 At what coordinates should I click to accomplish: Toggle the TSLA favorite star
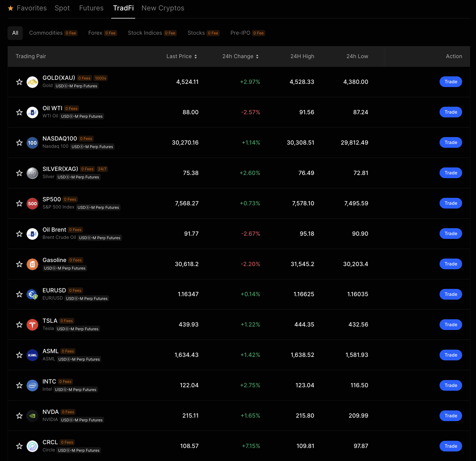point(19,325)
